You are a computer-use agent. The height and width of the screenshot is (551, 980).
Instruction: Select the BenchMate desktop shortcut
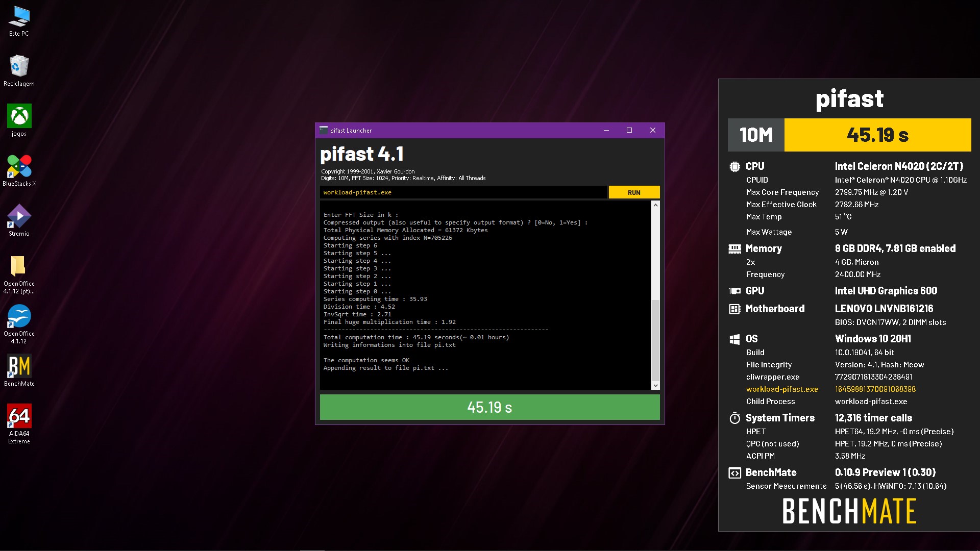[x=19, y=371]
